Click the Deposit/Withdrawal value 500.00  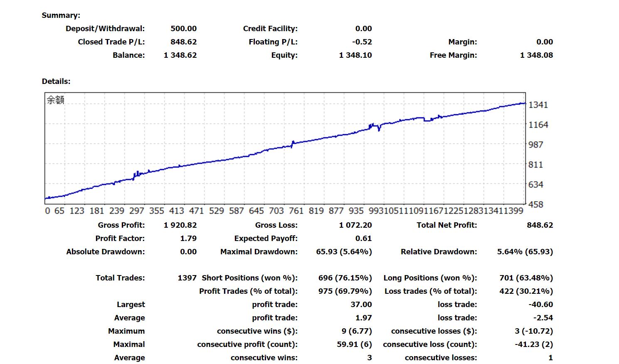[183, 29]
